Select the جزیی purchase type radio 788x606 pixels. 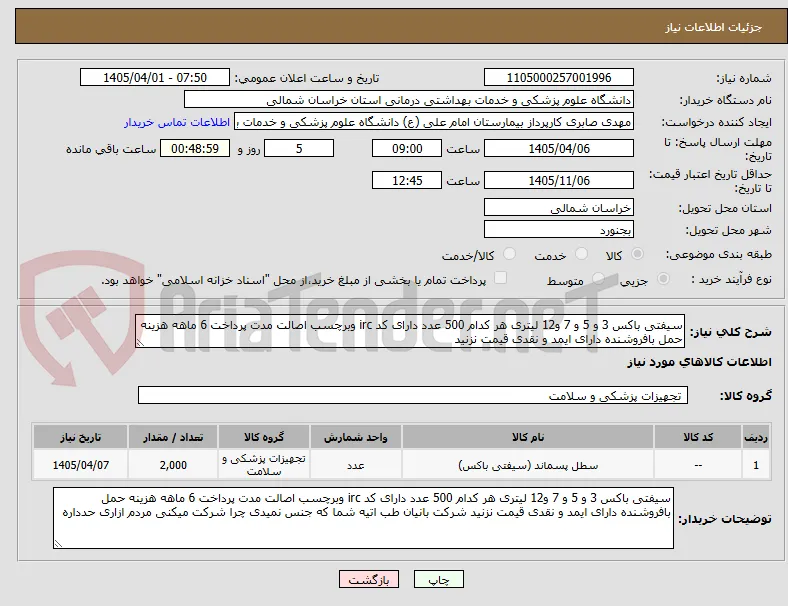[663, 278]
